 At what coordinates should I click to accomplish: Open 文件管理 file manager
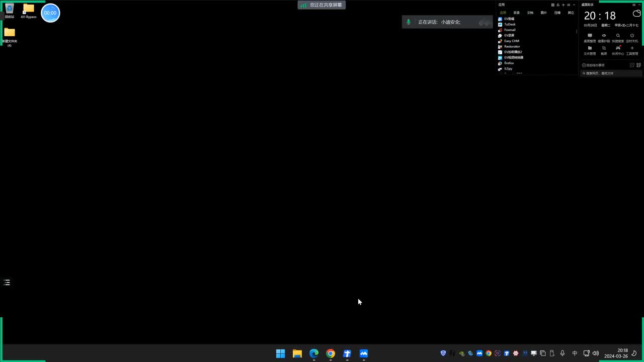pos(590,50)
